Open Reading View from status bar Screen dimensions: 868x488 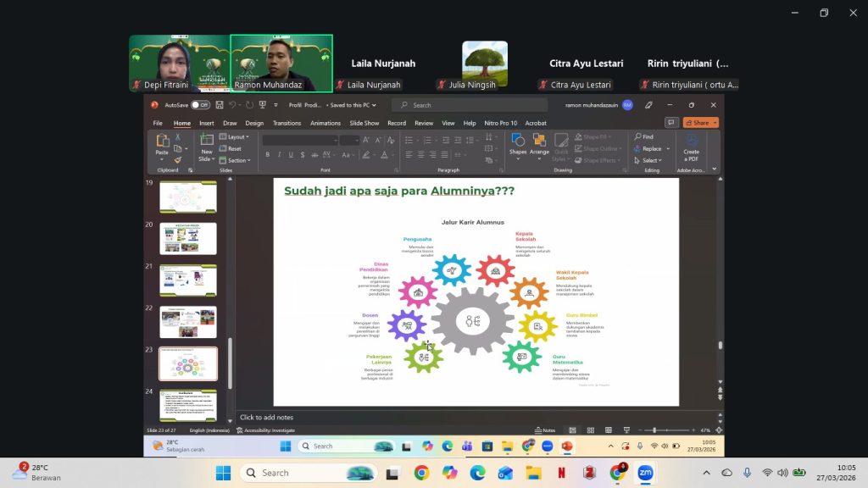[609, 430]
